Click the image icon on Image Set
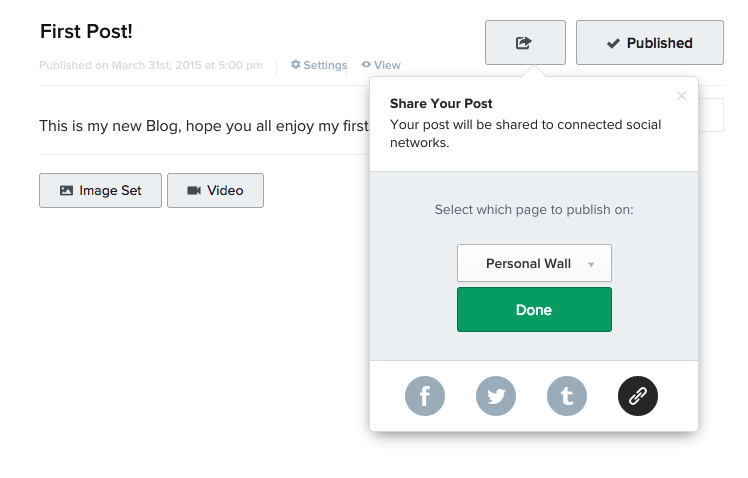The image size is (748, 478). (66, 190)
